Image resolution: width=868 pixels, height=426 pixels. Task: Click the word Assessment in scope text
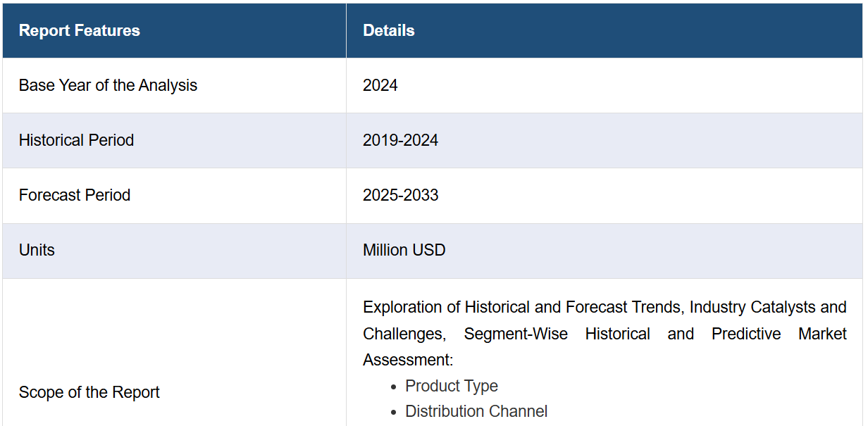[408, 360]
